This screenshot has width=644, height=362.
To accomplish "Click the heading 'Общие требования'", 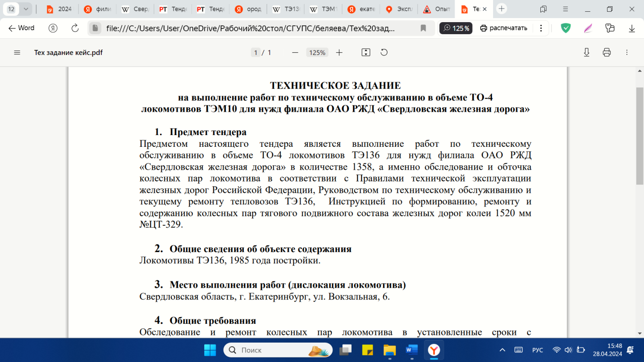I will click(213, 321).
